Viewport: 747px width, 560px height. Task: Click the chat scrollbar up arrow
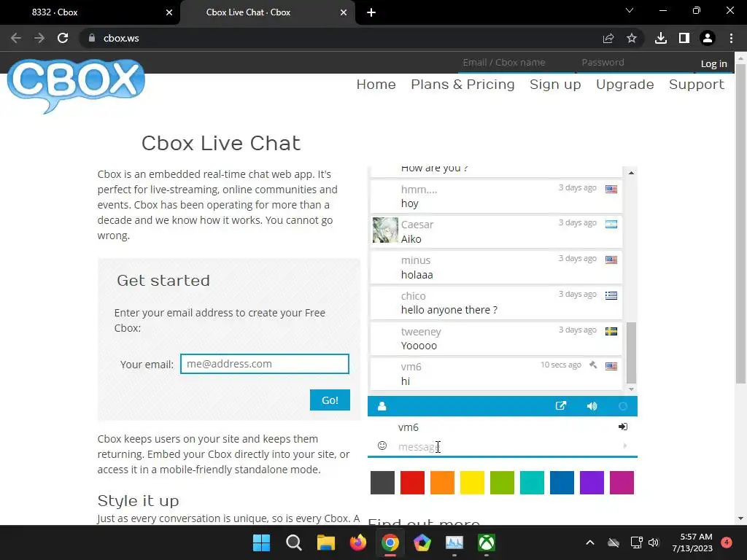631,172
